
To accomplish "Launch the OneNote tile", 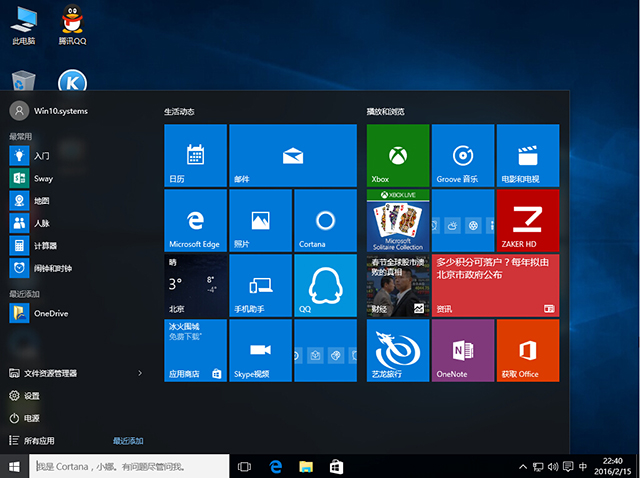I will [462, 350].
